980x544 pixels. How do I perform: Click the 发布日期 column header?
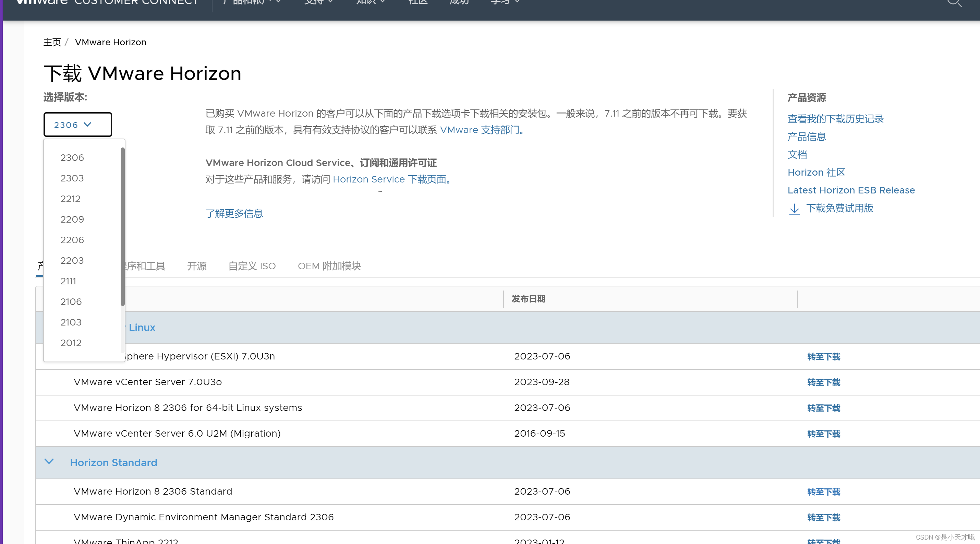(528, 299)
